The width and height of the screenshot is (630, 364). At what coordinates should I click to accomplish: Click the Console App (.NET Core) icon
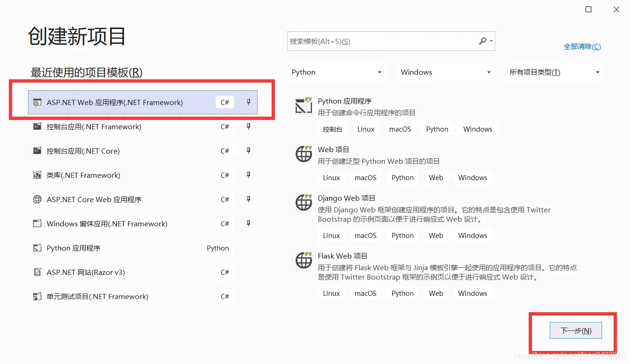[37, 151]
